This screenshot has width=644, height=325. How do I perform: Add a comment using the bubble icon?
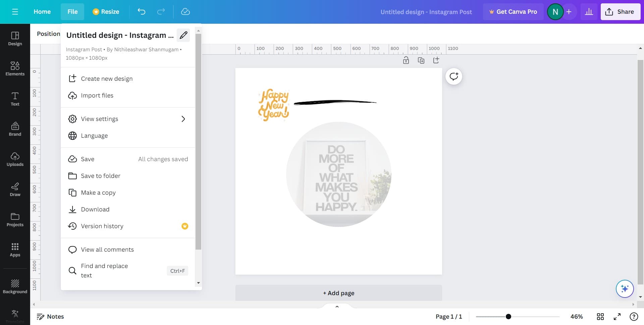(x=453, y=77)
